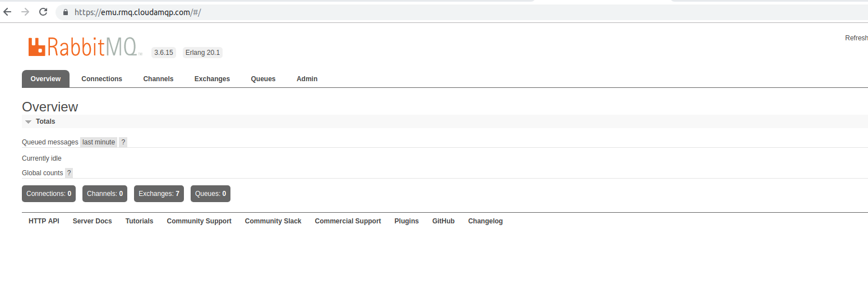Open the Admin tab
Viewport: 868px width, 304px height.
tap(307, 79)
